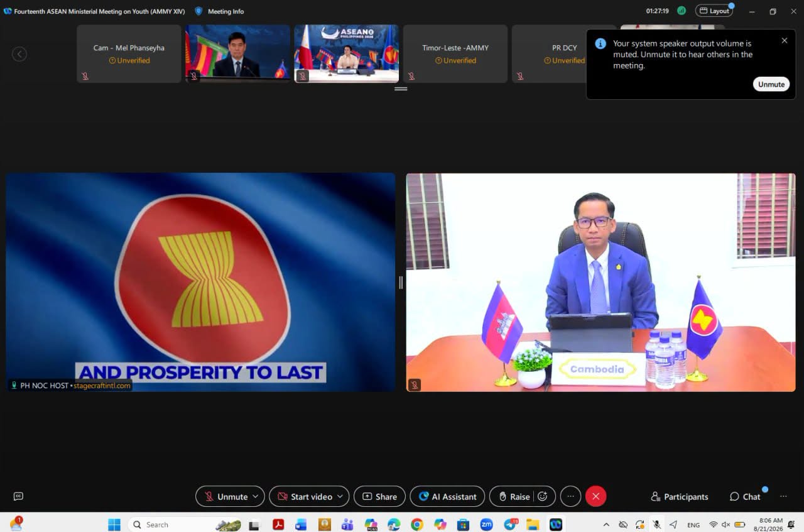Open the reactions smiley icon

click(x=543, y=496)
